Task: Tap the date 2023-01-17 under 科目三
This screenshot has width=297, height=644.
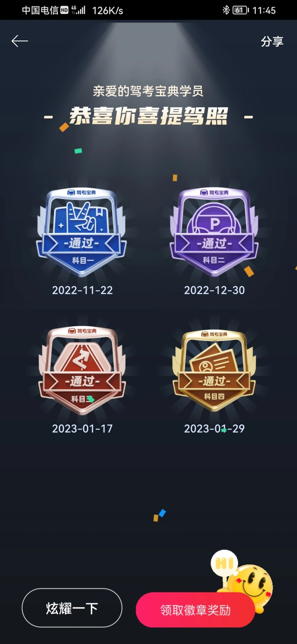Action: tap(82, 429)
